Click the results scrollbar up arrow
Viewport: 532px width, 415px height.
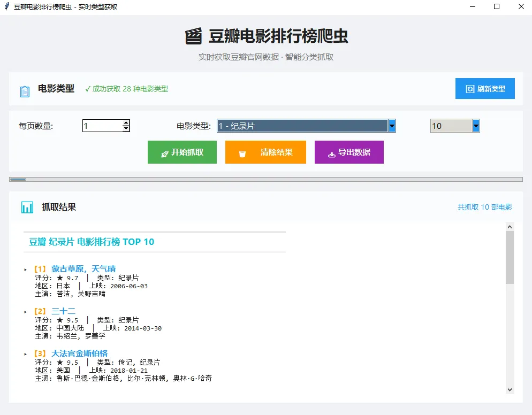510,227
